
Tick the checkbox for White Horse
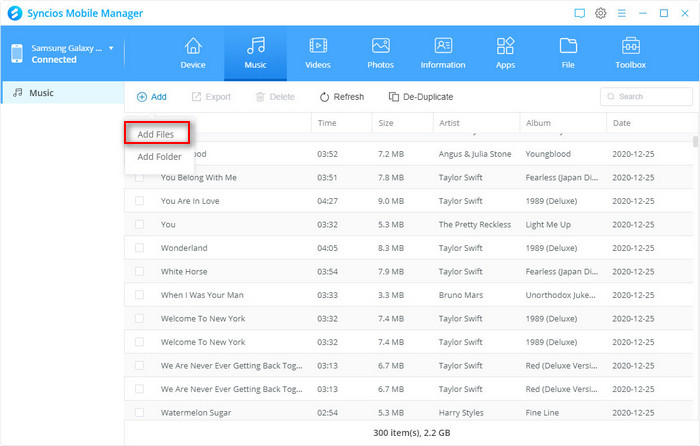coord(140,271)
